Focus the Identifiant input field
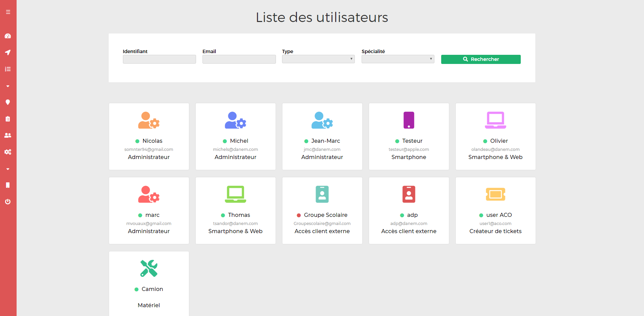 tap(159, 59)
